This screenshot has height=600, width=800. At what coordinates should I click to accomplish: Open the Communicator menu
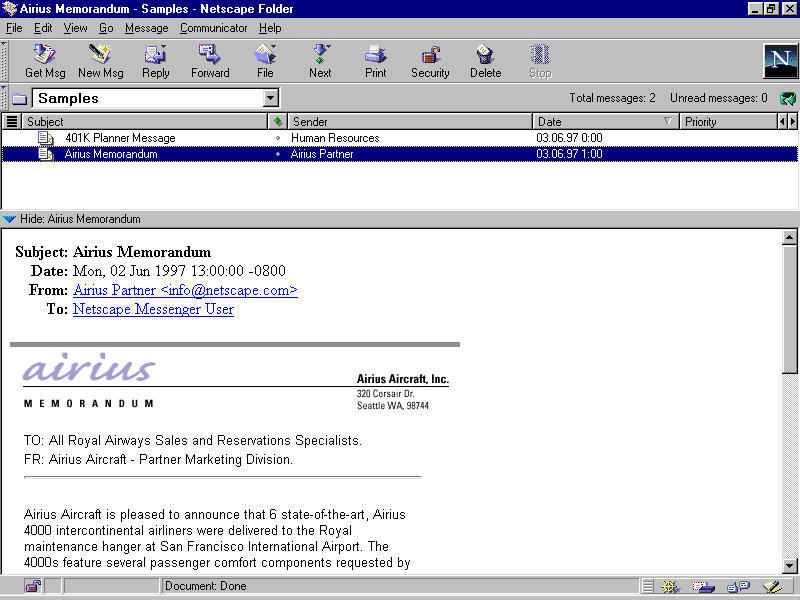coord(213,28)
